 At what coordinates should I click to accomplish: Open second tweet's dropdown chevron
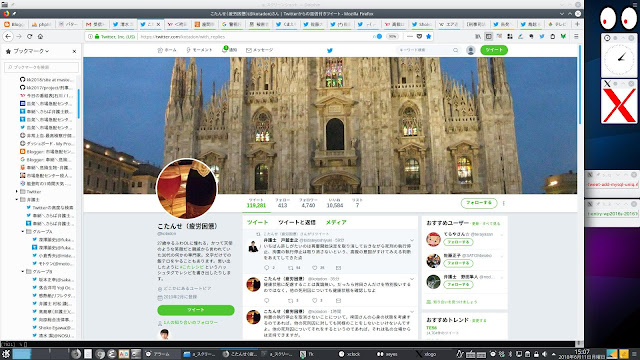pyautogui.click(x=412, y=279)
